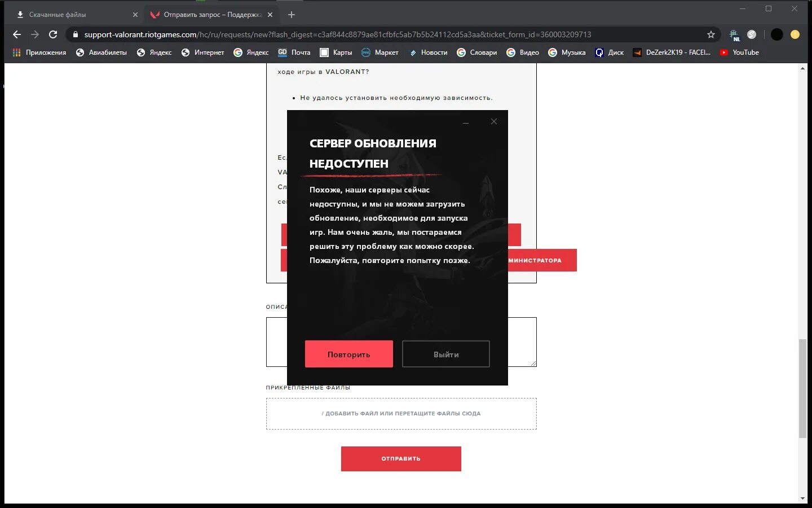The height and width of the screenshot is (508, 812).
Task: Open the Почта bookmark
Action: pyautogui.click(x=294, y=52)
